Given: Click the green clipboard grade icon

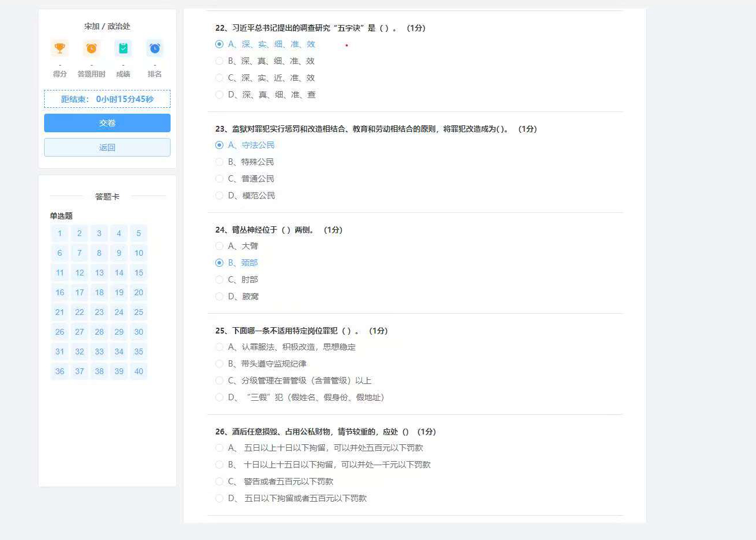Looking at the screenshot, I should (123, 48).
